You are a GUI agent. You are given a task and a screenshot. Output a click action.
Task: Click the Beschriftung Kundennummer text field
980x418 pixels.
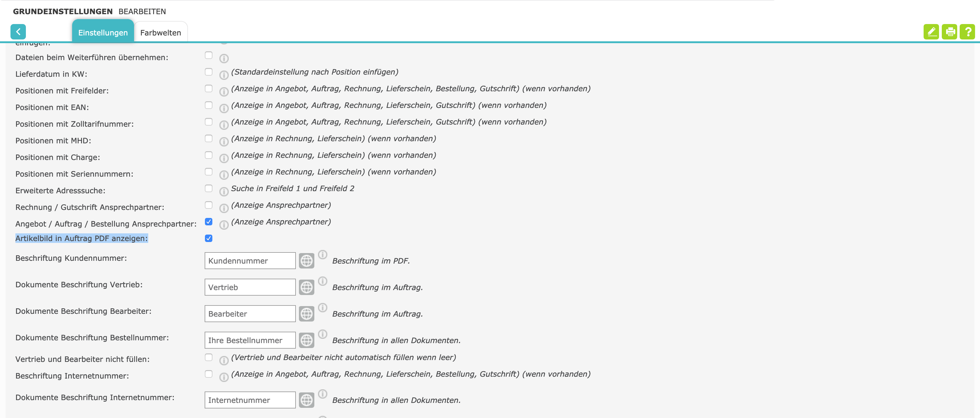250,261
